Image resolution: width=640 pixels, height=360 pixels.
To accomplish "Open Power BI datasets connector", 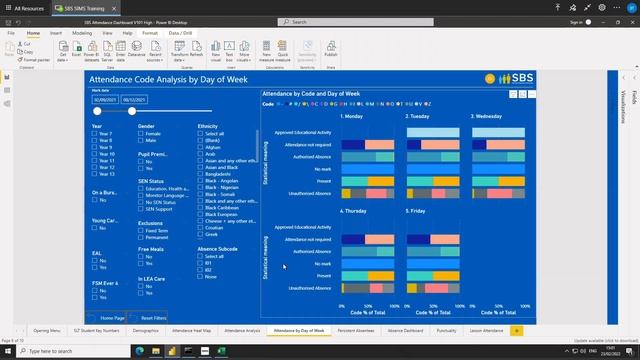I will [x=91, y=51].
